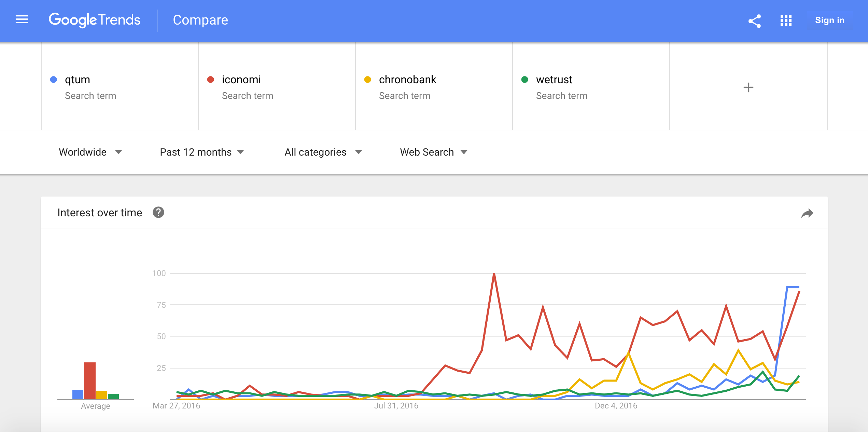Open the hamburger main menu
The image size is (868, 432).
[22, 20]
